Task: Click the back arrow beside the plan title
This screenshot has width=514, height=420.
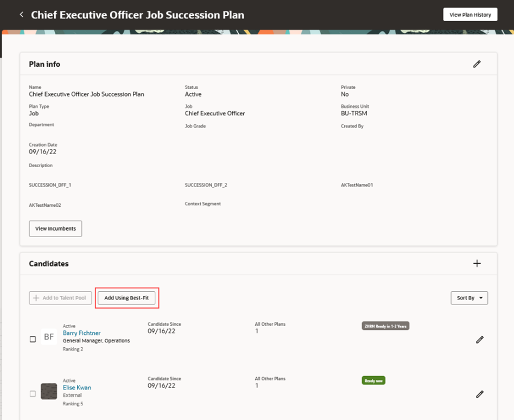Action: click(x=21, y=14)
